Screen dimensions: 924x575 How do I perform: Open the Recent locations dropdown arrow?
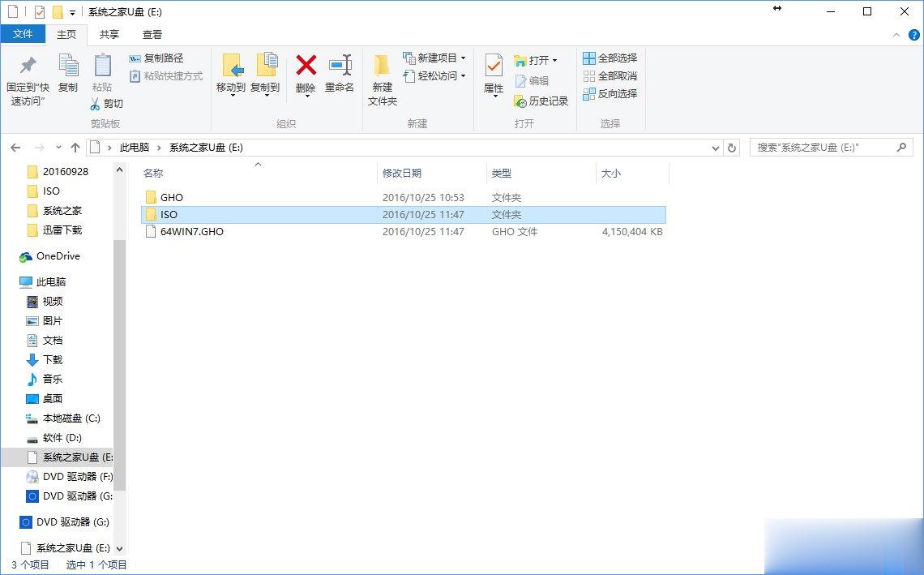tap(58, 148)
